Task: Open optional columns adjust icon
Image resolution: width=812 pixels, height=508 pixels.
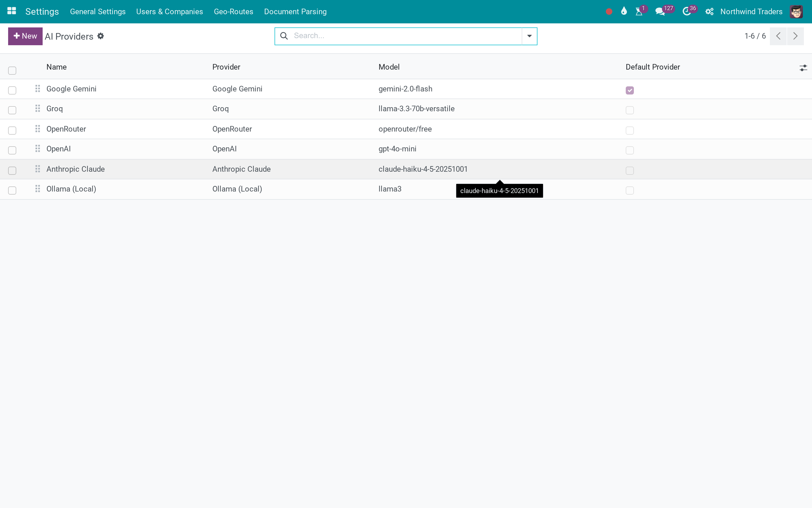Action: (x=803, y=68)
